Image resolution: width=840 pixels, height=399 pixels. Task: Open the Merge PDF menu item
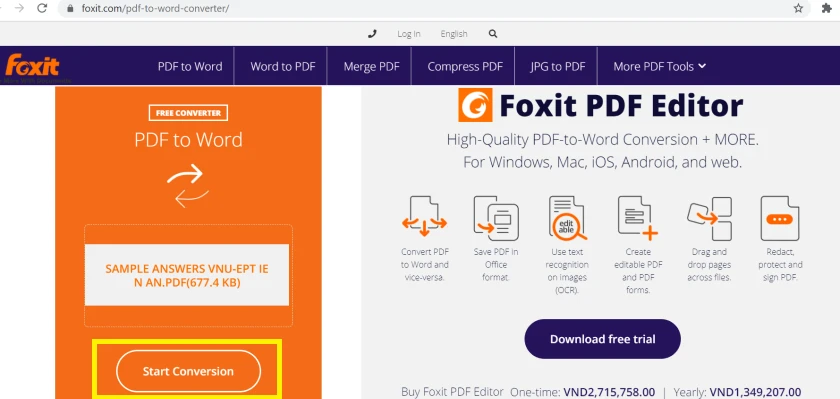[x=371, y=66]
